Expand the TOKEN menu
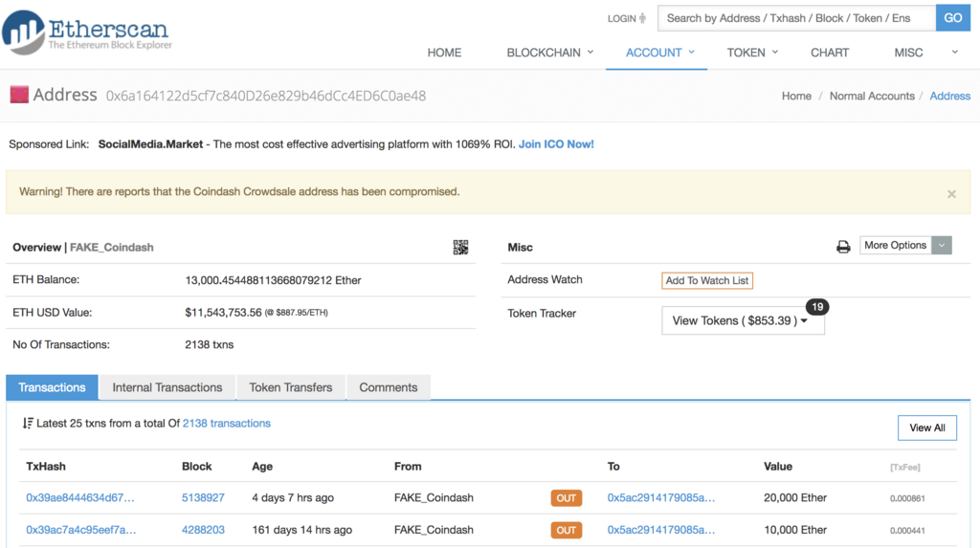Viewport: 980px width, 548px height. tap(752, 54)
